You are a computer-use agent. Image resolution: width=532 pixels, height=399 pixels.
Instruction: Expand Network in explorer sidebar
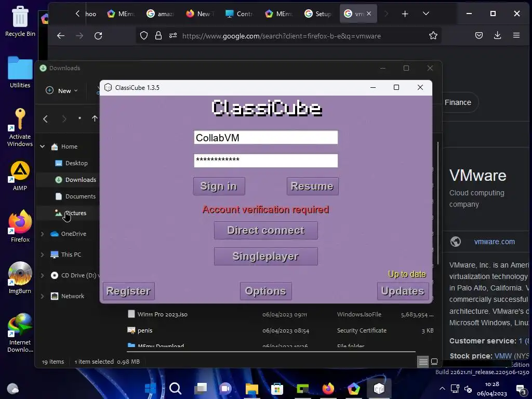tap(43, 296)
